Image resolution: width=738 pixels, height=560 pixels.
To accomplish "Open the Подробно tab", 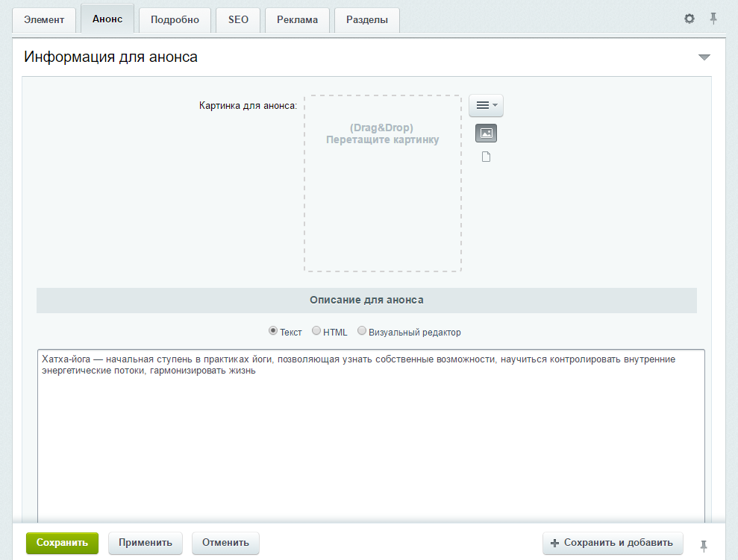I will pyautogui.click(x=175, y=20).
